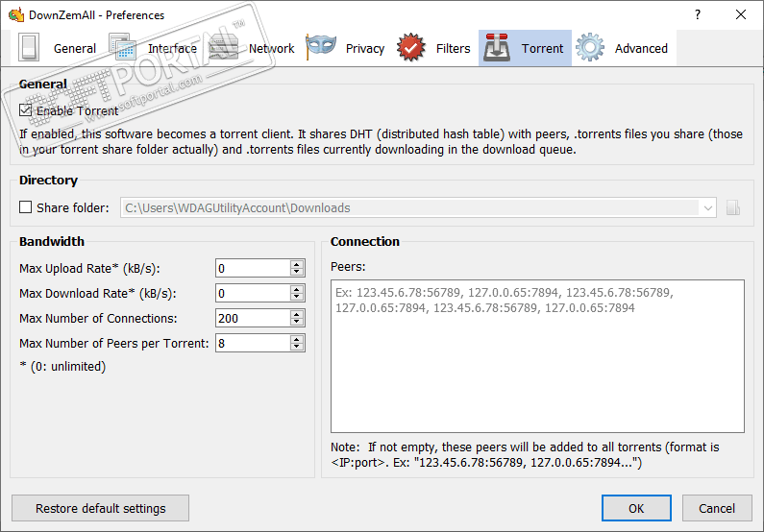Click the Max Upload Rate input field
The height and width of the screenshot is (532, 764).
pyautogui.click(x=253, y=268)
